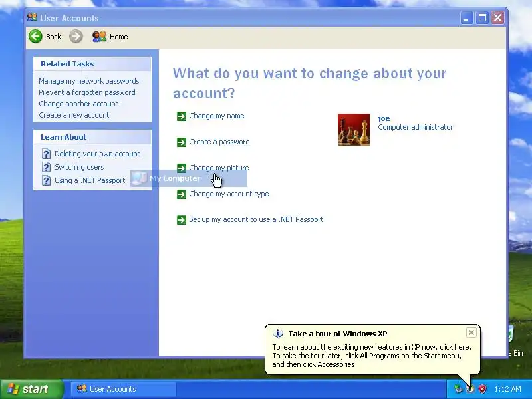Open Switching users help topic

[79, 167]
